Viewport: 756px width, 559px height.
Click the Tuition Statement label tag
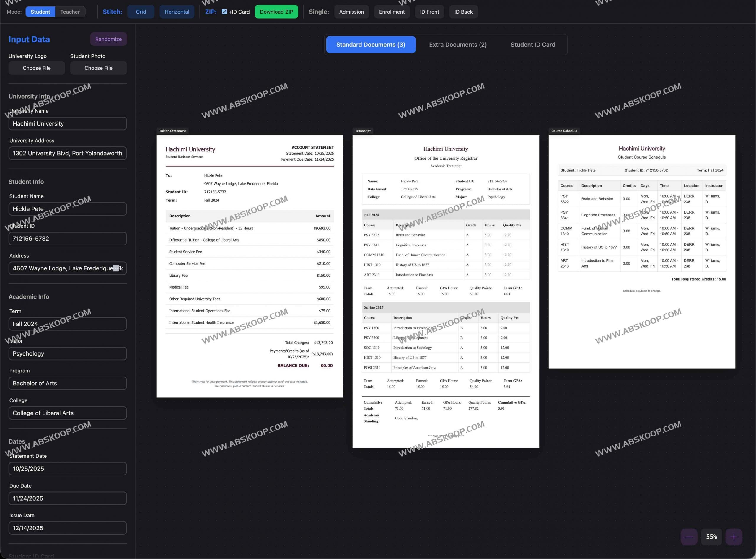point(172,131)
